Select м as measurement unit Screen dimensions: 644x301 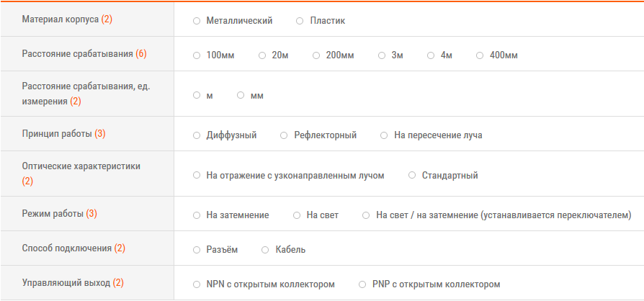(x=197, y=96)
